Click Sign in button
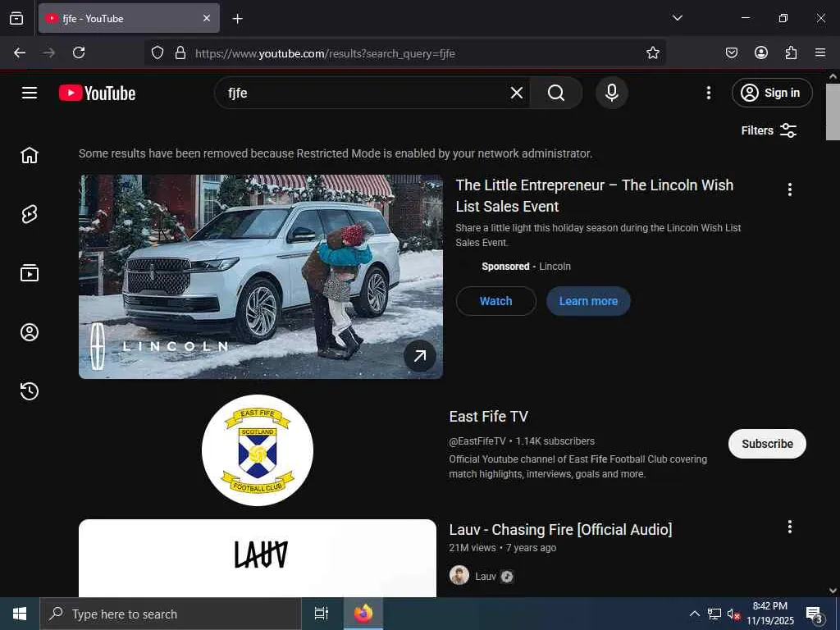This screenshot has width=840, height=630. pyautogui.click(x=772, y=93)
